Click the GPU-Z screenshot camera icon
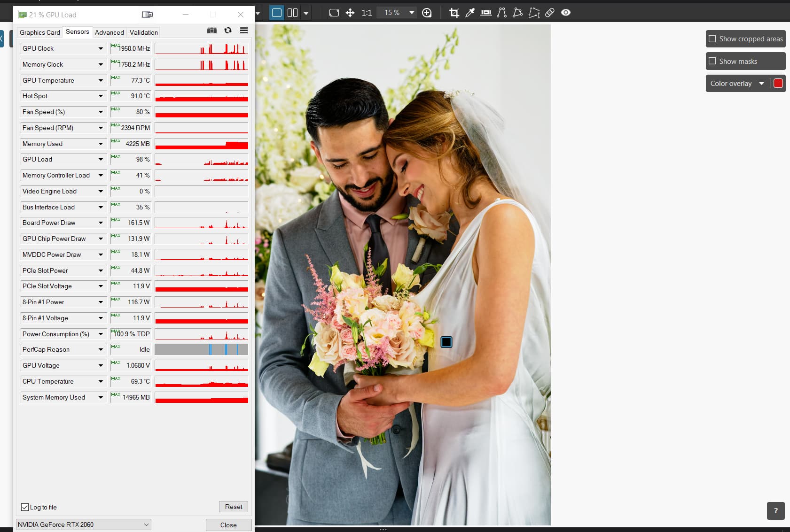 click(x=212, y=31)
